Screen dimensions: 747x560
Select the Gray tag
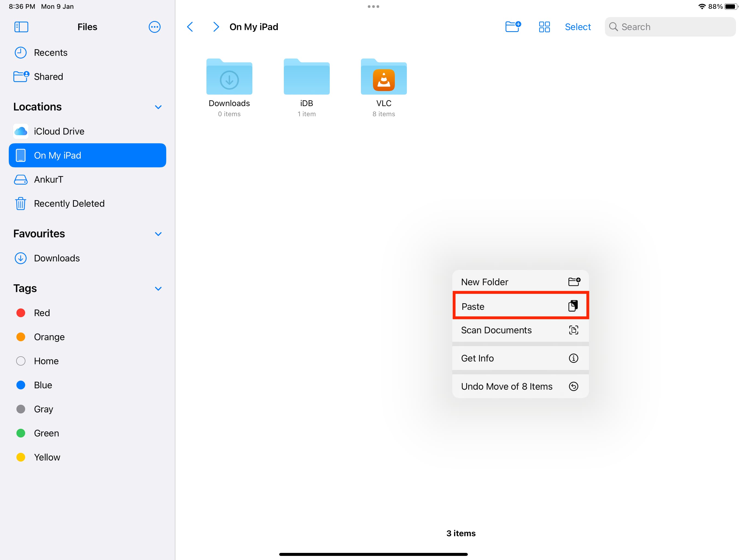tap(87, 409)
